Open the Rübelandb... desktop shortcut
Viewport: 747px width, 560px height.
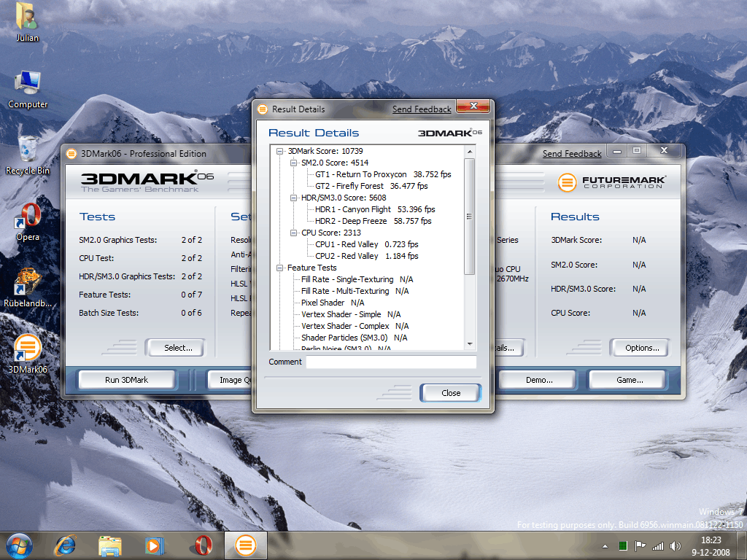[28, 288]
